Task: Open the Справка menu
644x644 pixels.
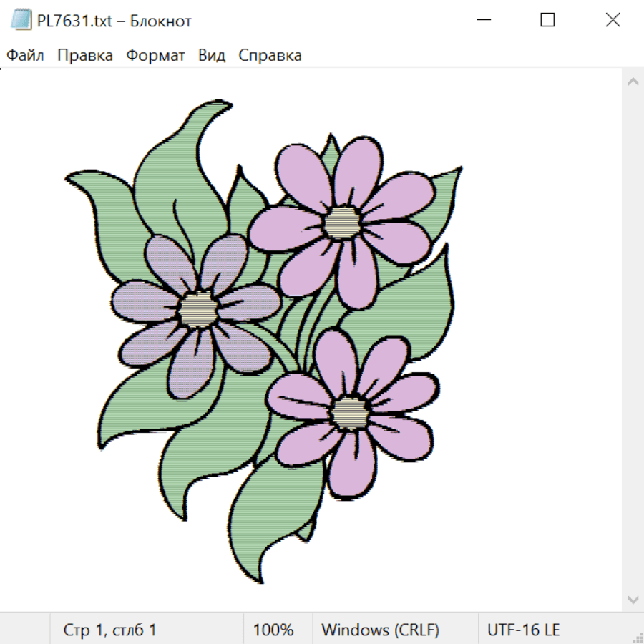Action: [x=270, y=56]
